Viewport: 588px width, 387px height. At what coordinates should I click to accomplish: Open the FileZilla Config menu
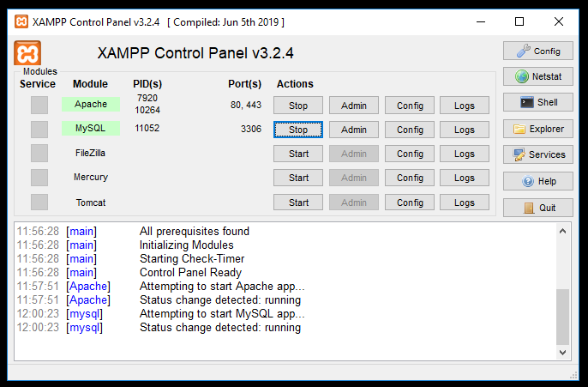coord(410,154)
